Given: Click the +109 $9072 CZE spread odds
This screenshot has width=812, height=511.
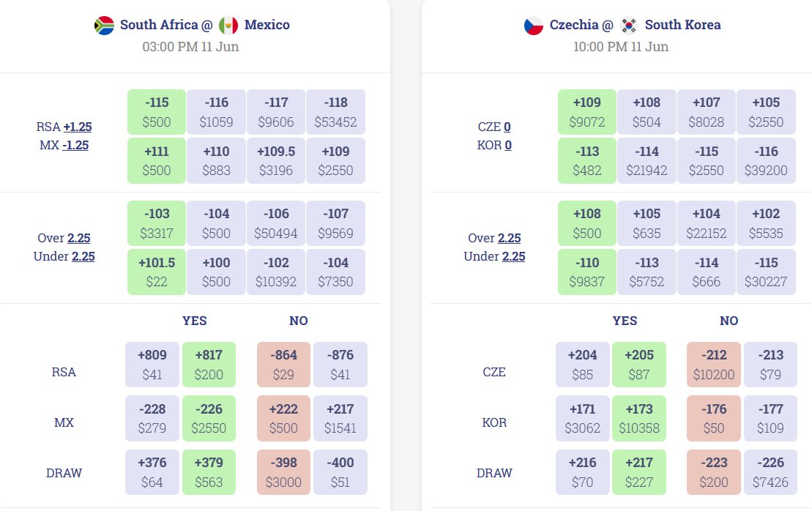Looking at the screenshot, I should (x=586, y=112).
